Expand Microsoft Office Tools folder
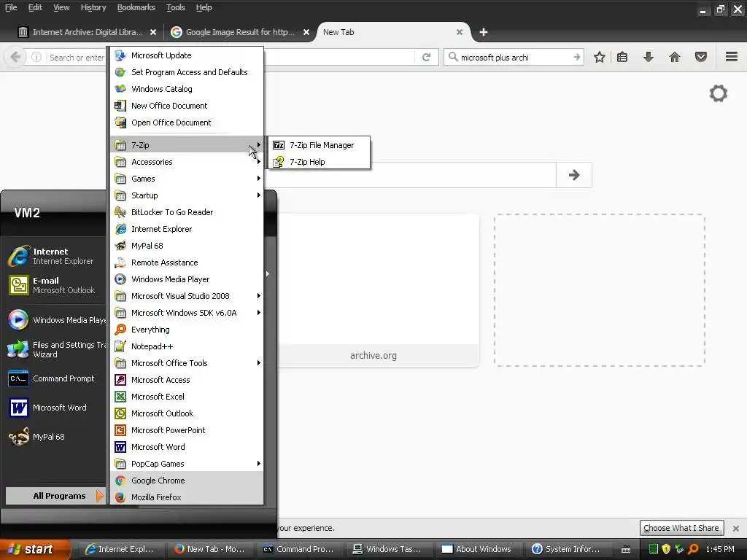Screen dimensions: 747x560 187,363
